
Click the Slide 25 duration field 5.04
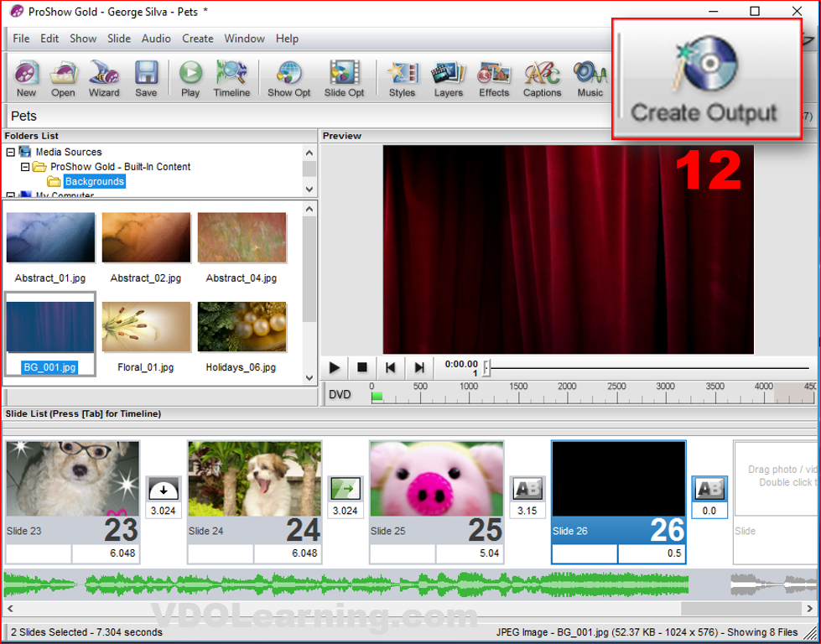coord(469,553)
